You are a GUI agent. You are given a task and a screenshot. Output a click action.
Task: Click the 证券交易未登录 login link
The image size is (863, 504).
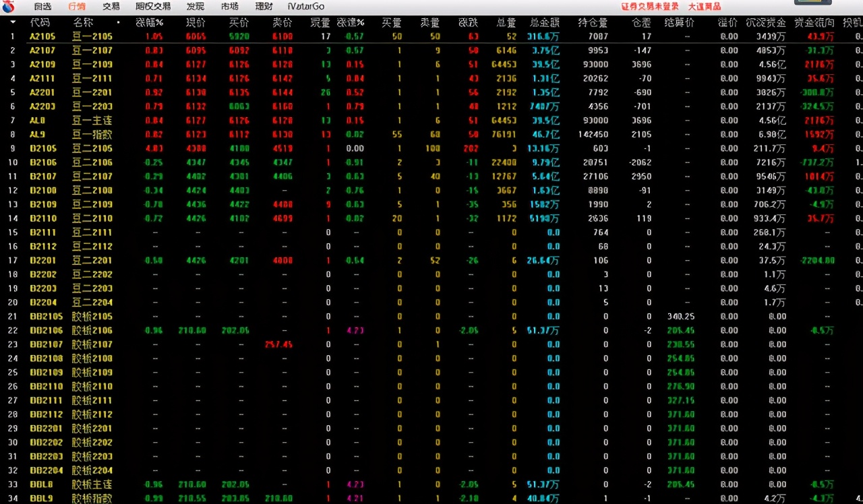point(650,7)
